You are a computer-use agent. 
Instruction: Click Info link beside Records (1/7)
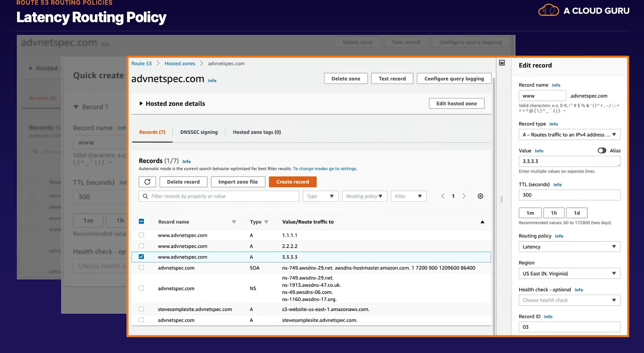tap(186, 161)
